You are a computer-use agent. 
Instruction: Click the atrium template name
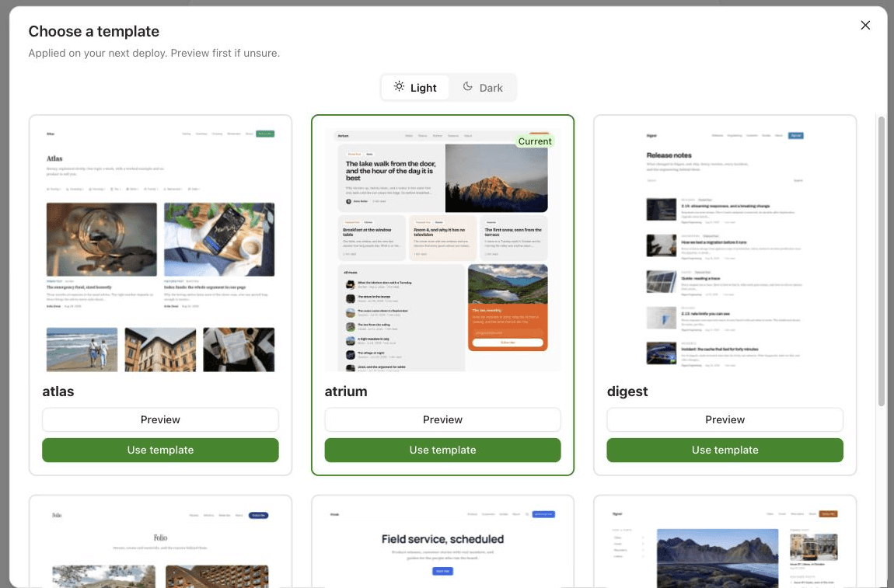346,391
